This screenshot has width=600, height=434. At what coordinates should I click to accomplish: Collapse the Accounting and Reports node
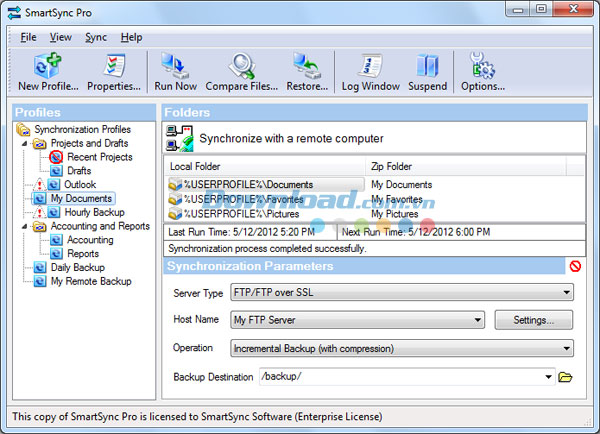pyautogui.click(x=25, y=227)
